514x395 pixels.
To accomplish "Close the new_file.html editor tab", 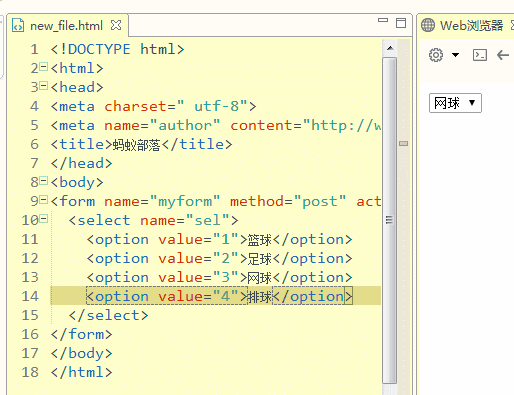I will [x=116, y=25].
